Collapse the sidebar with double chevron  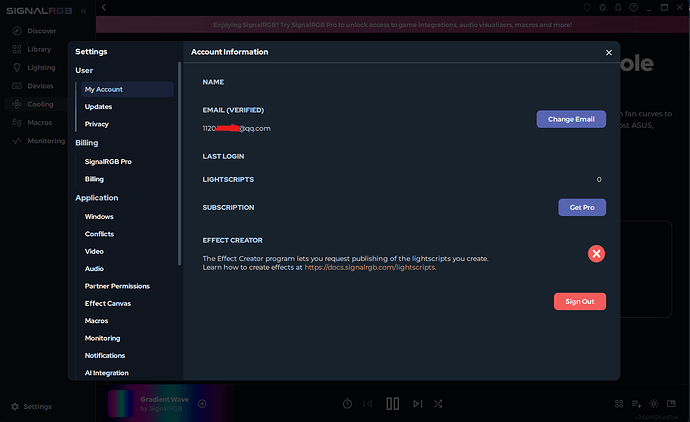pos(84,11)
